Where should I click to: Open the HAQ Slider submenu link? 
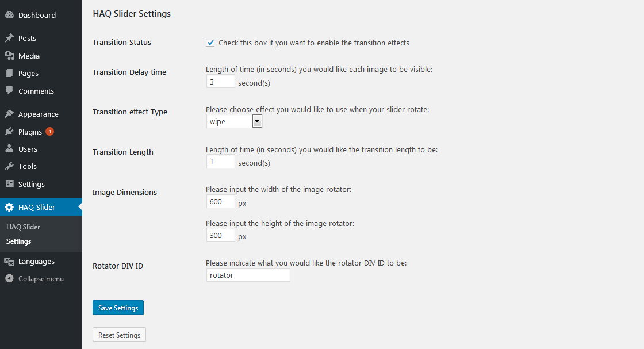point(23,227)
